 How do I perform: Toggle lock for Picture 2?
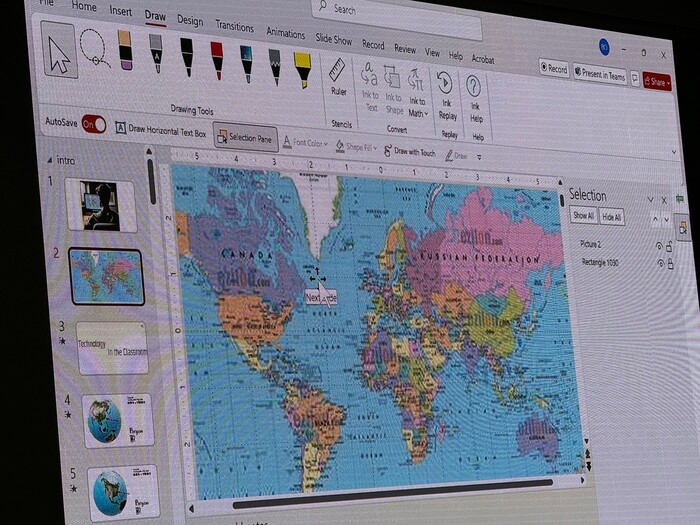click(669, 246)
